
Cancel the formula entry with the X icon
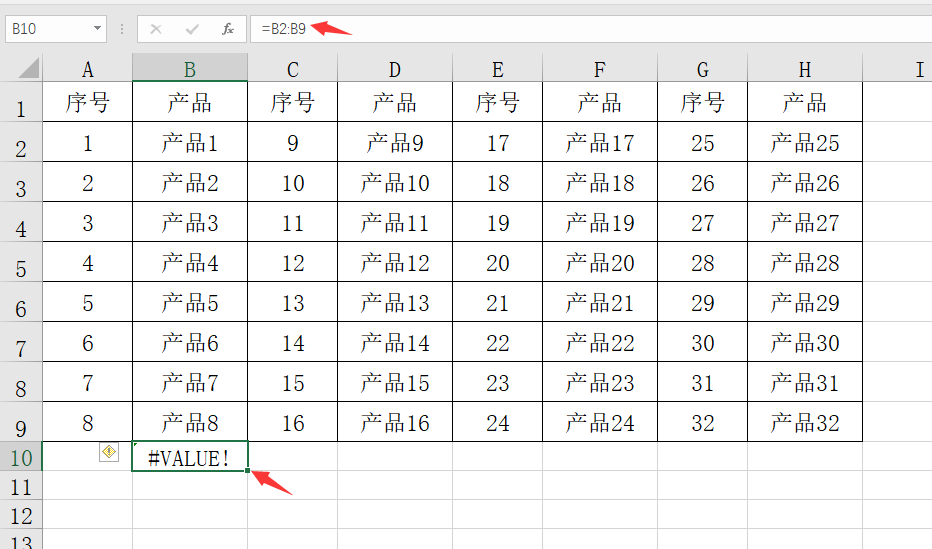point(156,29)
